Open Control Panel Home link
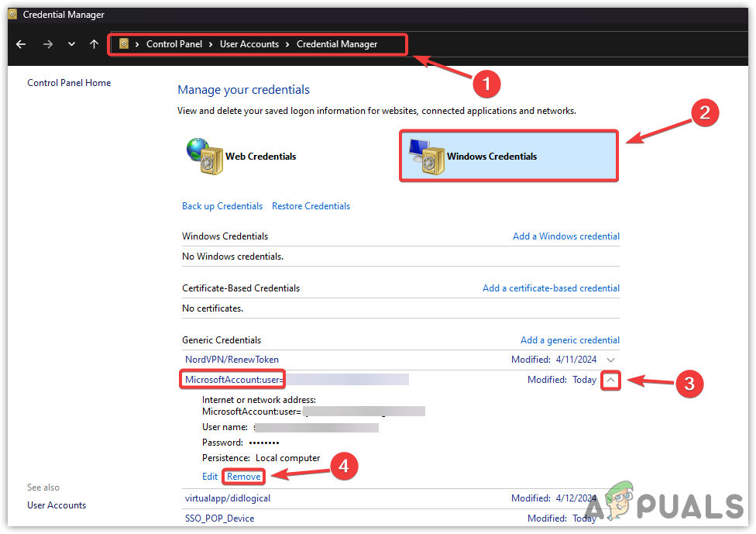 (x=69, y=82)
